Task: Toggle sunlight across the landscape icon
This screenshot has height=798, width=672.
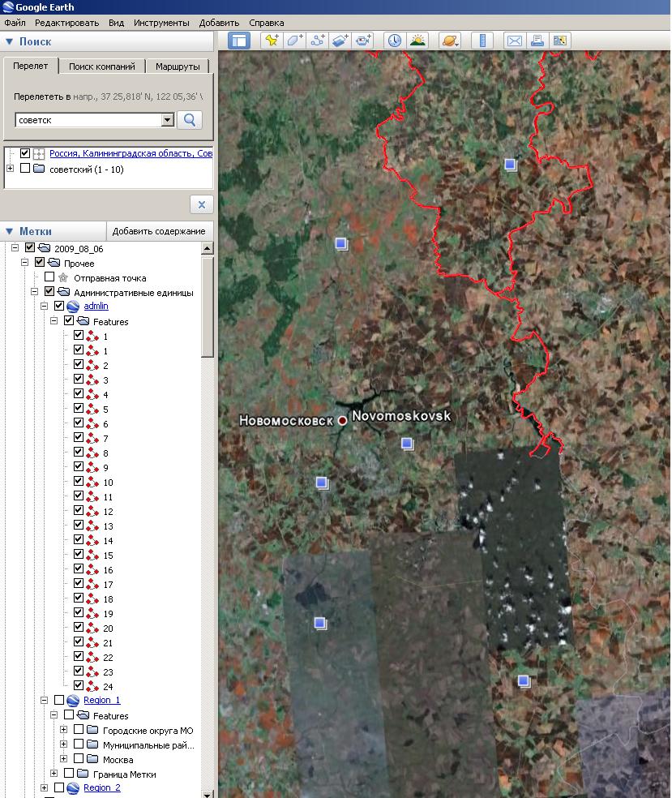Action: tap(418, 41)
